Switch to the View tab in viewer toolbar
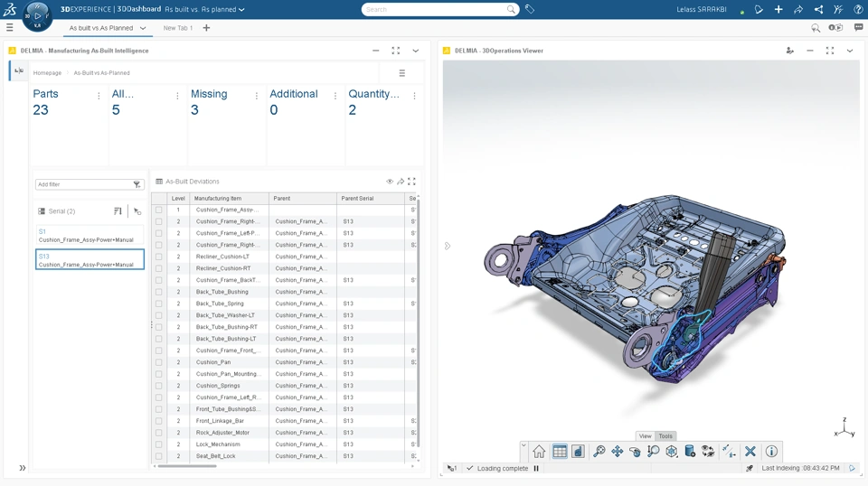The height and width of the screenshot is (486, 868). 646,435
